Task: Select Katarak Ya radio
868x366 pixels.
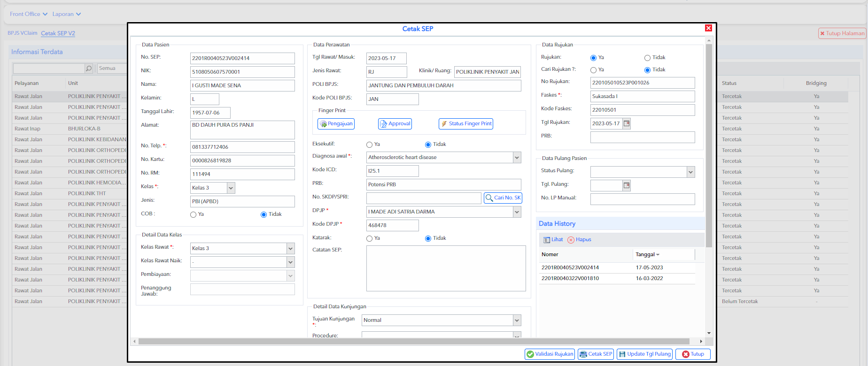Action: coord(369,238)
